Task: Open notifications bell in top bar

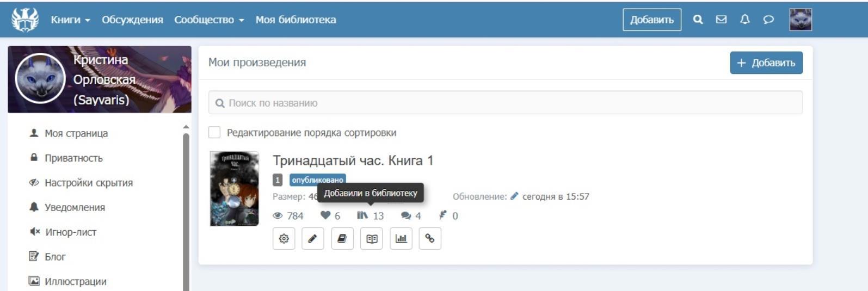Action: click(x=744, y=20)
